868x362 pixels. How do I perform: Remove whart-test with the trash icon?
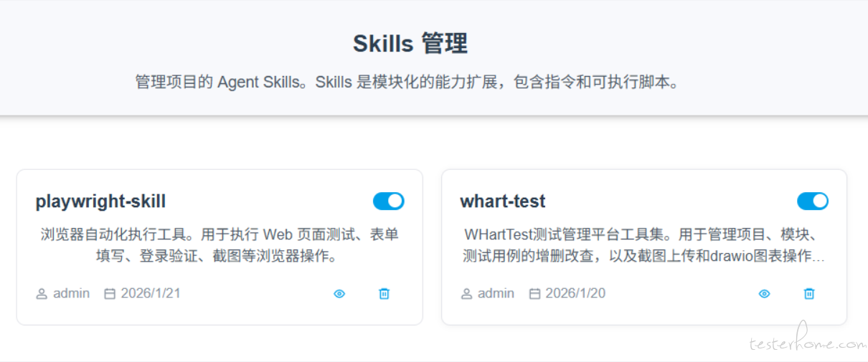(808, 294)
